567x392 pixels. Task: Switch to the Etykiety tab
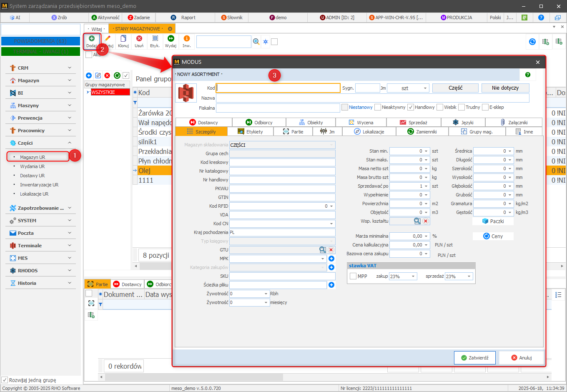click(250, 132)
